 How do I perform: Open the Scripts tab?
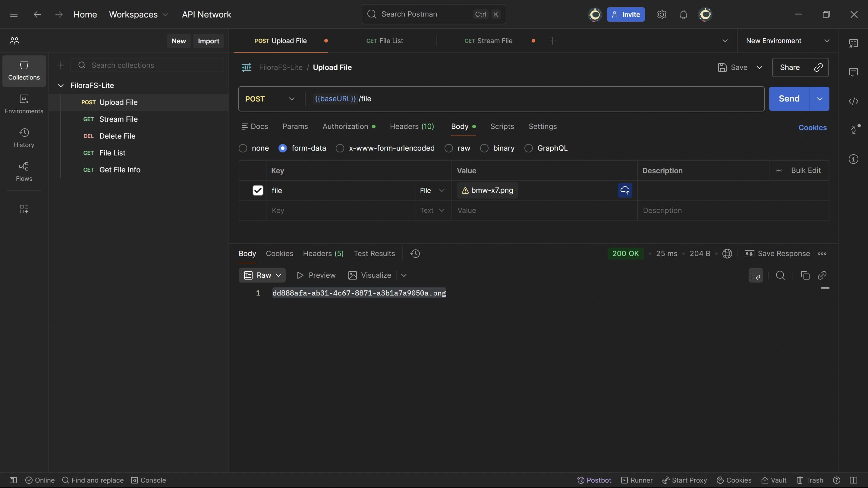tap(502, 126)
